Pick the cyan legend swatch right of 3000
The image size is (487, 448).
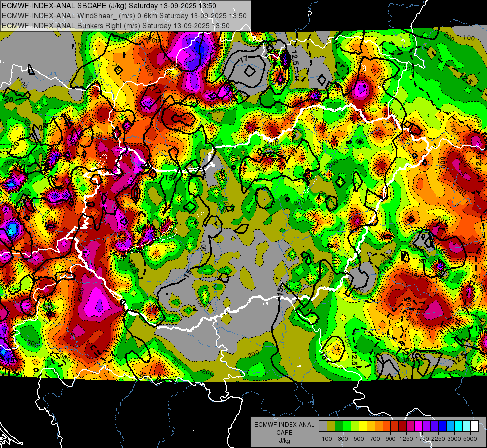pos(459,426)
